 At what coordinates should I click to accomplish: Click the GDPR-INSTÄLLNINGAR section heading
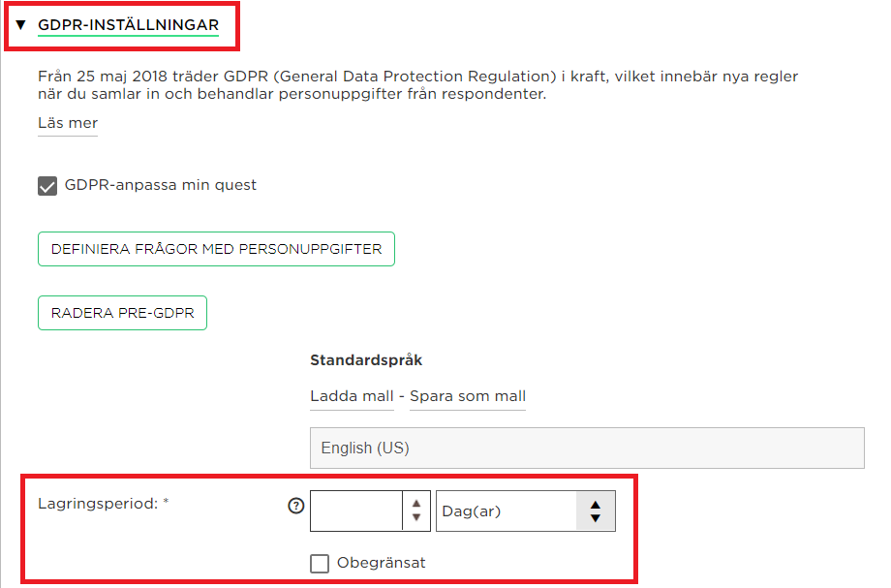pyautogui.click(x=129, y=25)
